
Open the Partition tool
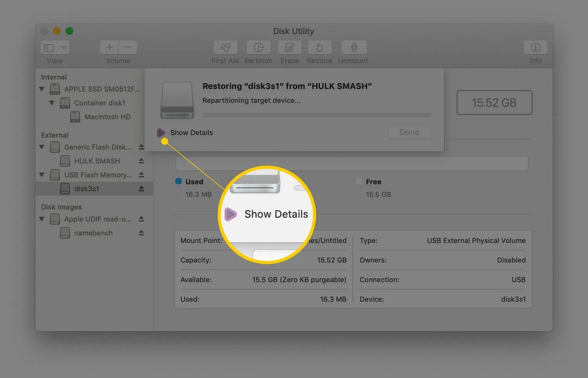[x=258, y=47]
